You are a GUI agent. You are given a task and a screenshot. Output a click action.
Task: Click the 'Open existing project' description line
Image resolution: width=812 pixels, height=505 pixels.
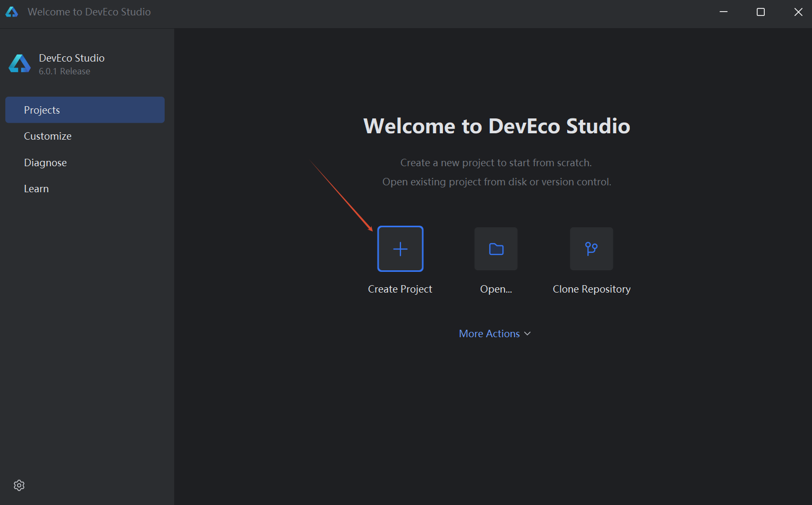pos(497,182)
